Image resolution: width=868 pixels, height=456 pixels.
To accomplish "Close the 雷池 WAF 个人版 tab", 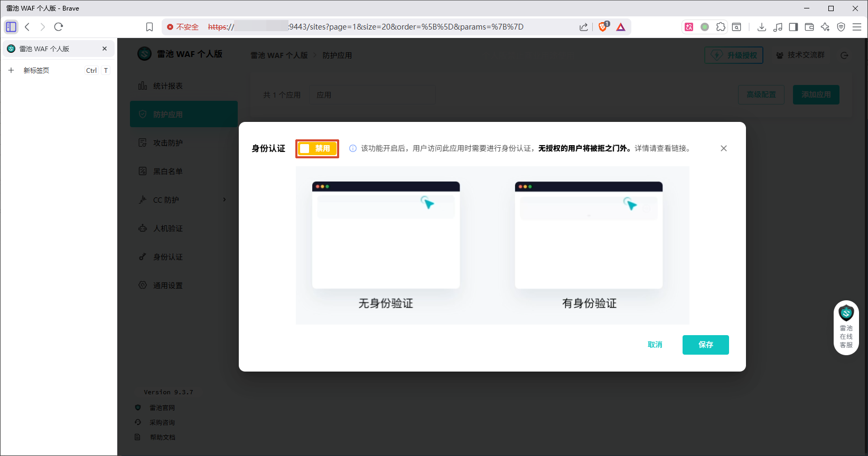I will [x=105, y=49].
